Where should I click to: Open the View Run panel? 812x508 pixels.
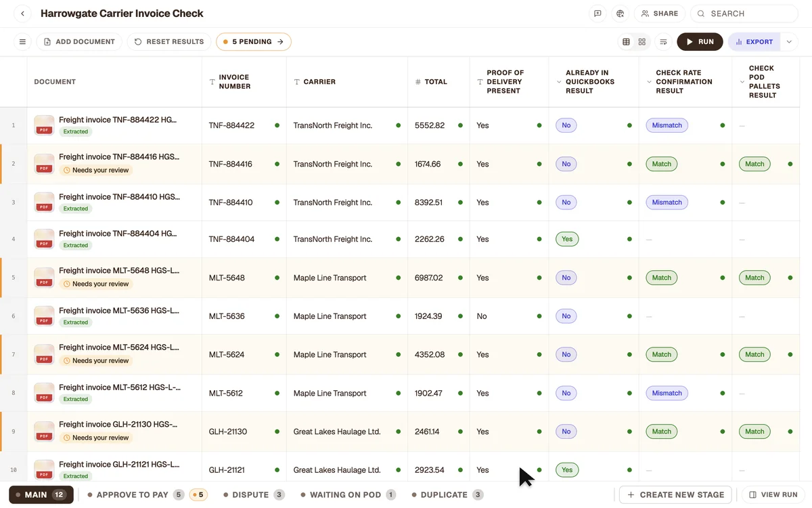point(773,494)
